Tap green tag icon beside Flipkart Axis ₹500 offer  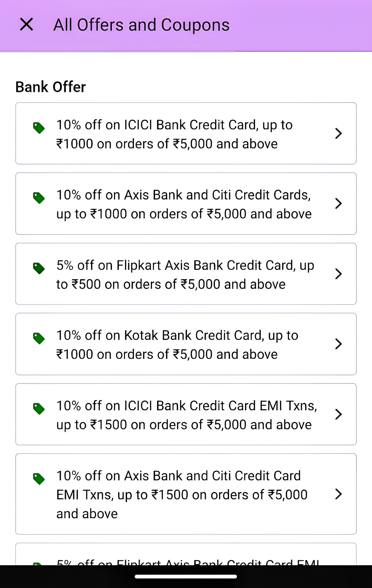(x=39, y=268)
